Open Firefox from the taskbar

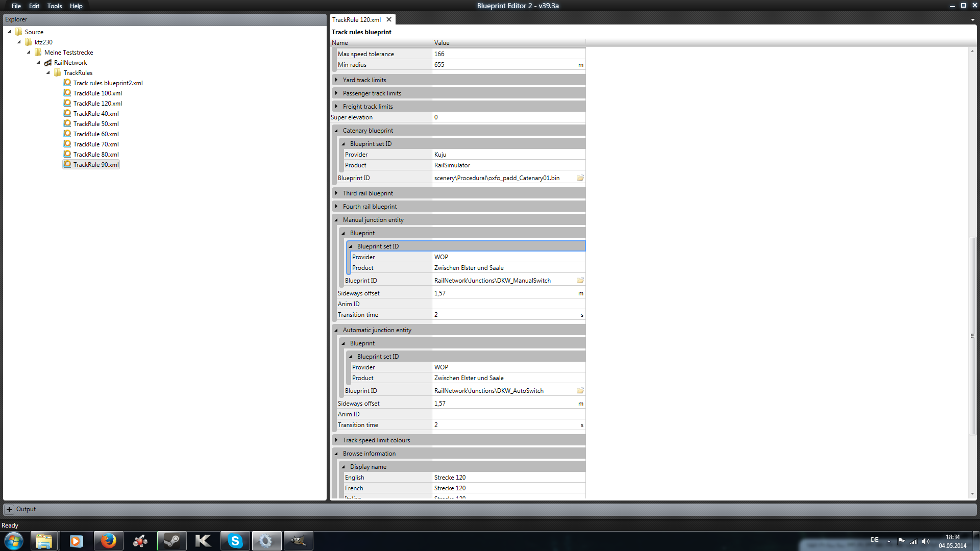pos(108,541)
